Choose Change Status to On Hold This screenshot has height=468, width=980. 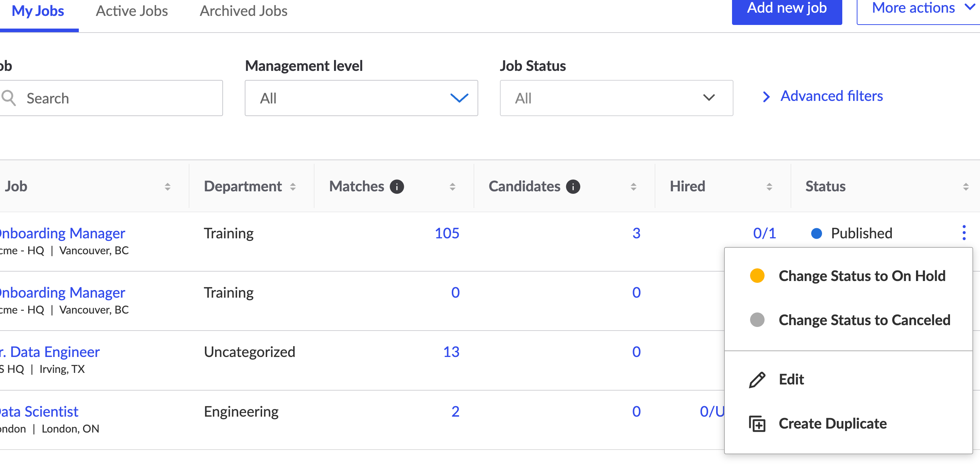pos(861,276)
